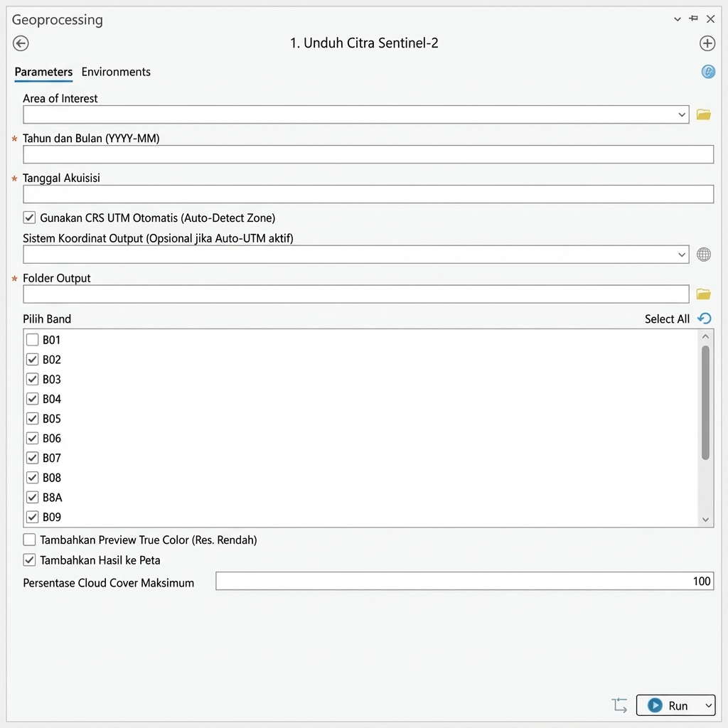Screen dimensions: 728x728
Task: Browse for Folder Output folder icon
Action: point(704,294)
